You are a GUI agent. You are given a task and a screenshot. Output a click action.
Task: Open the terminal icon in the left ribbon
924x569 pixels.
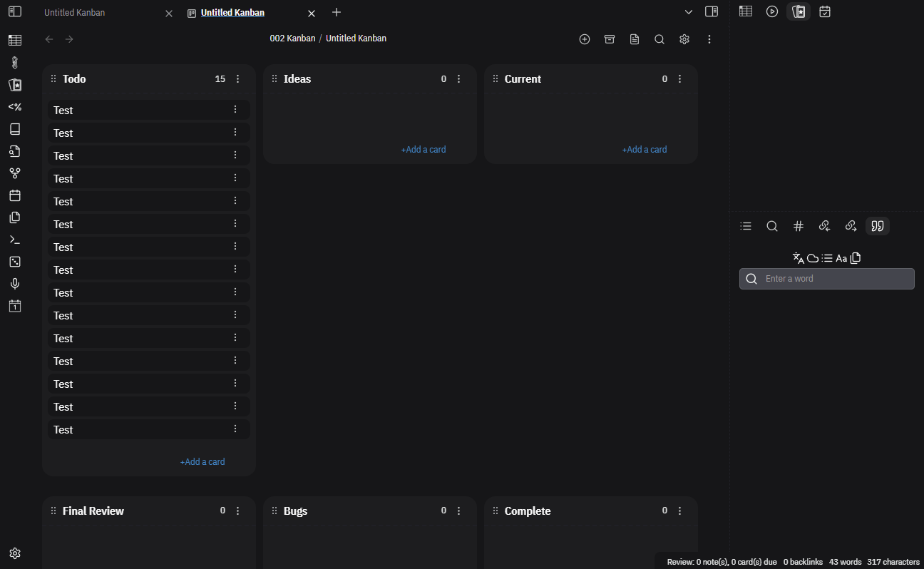tap(14, 239)
